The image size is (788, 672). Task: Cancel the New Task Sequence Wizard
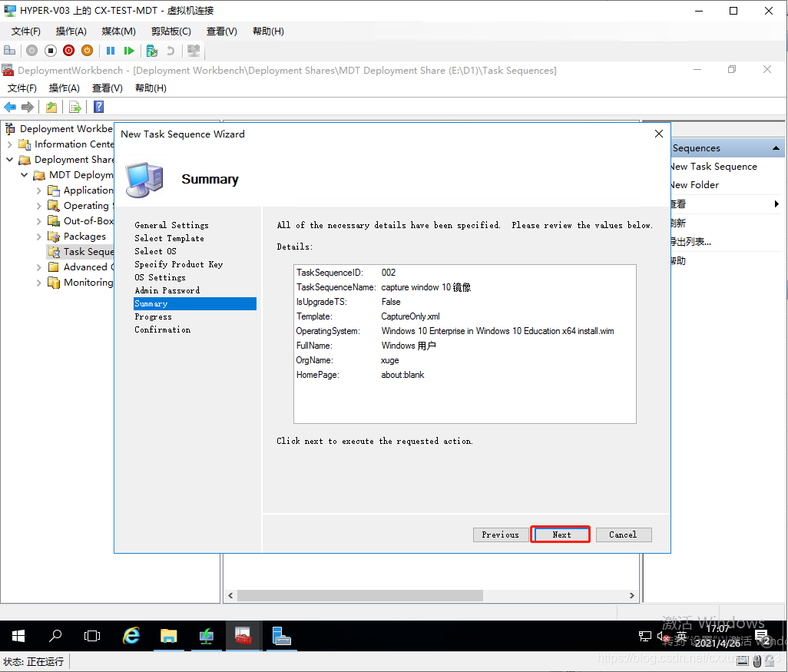point(623,535)
